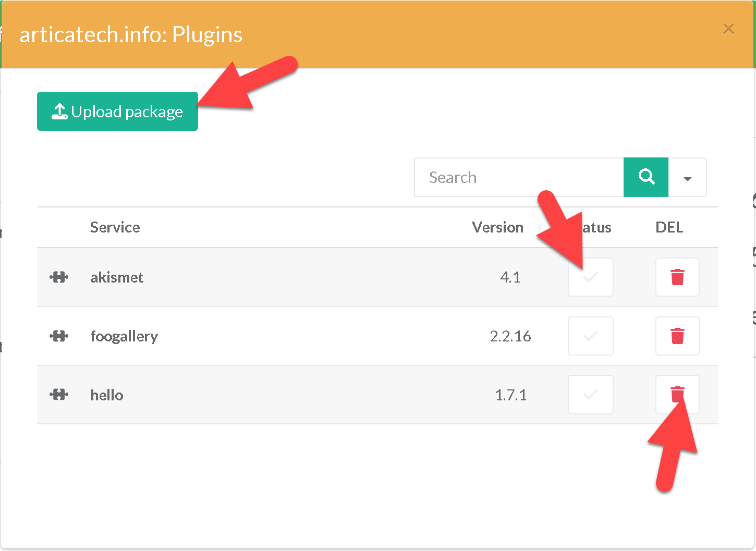Close the Plugins dialog

[728, 29]
